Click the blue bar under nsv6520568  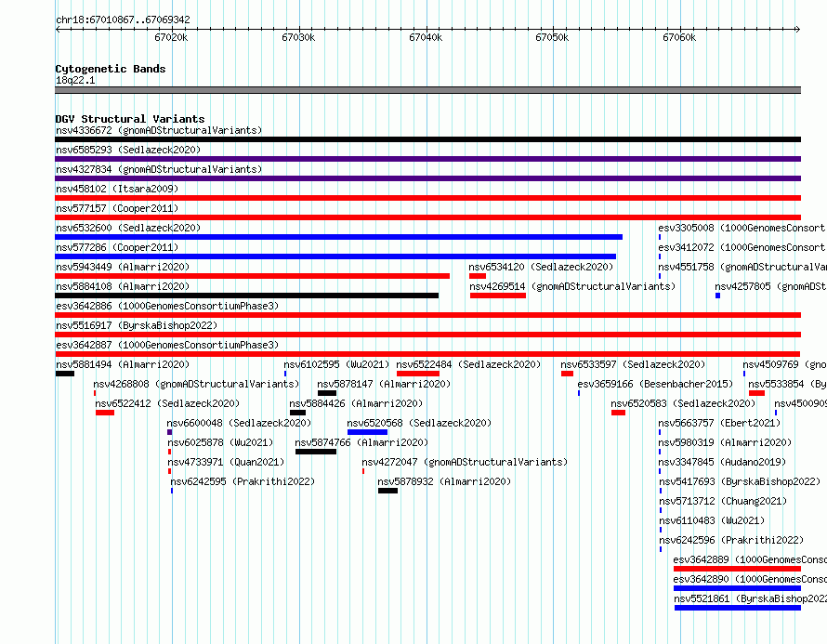pyautogui.click(x=368, y=432)
